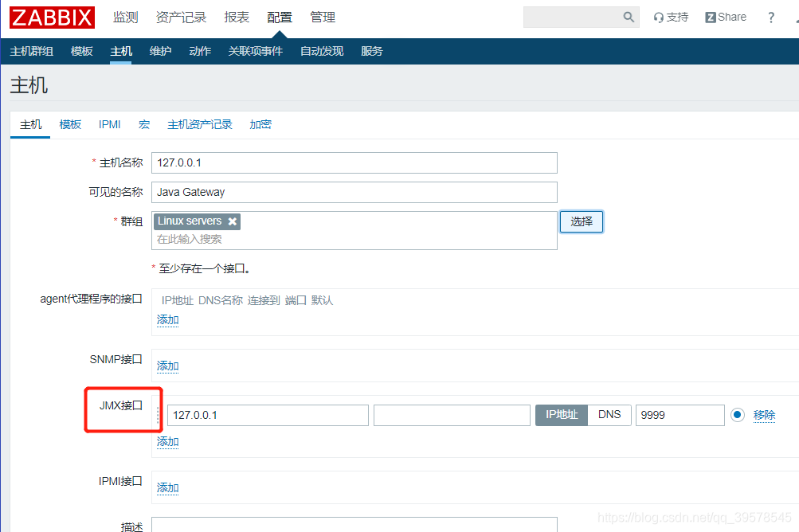Open the 监测 top menu

pyautogui.click(x=125, y=18)
